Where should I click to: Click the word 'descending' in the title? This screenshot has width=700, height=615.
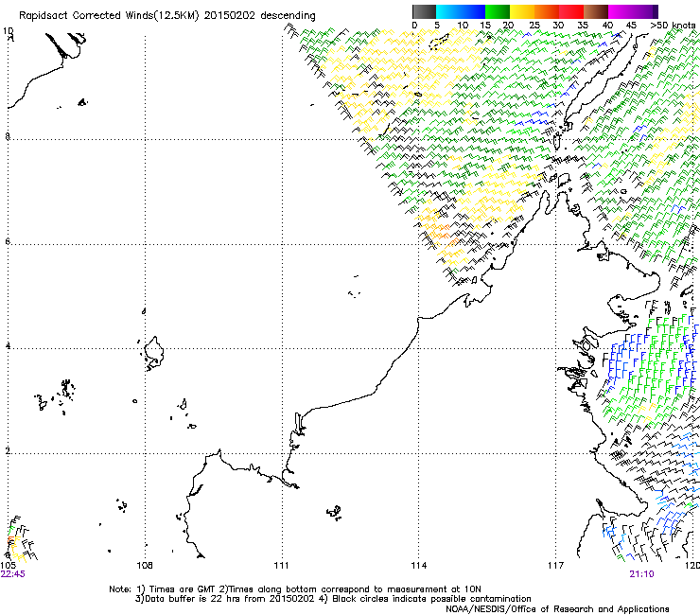(288, 16)
